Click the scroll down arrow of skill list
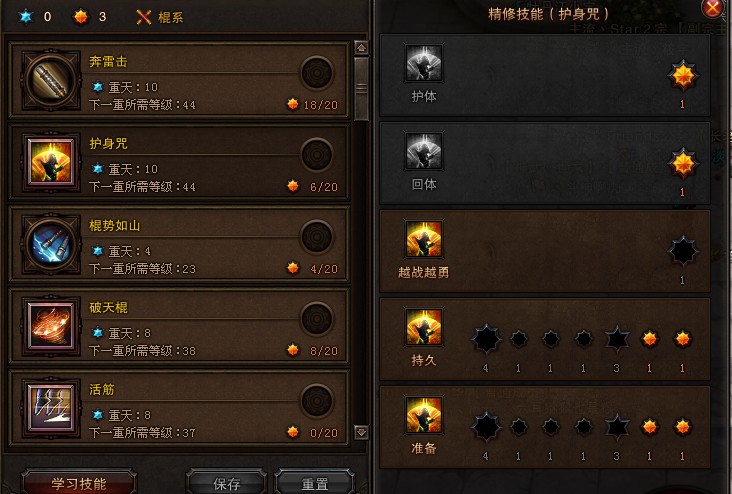Image resolution: width=732 pixels, height=494 pixels. (x=361, y=432)
